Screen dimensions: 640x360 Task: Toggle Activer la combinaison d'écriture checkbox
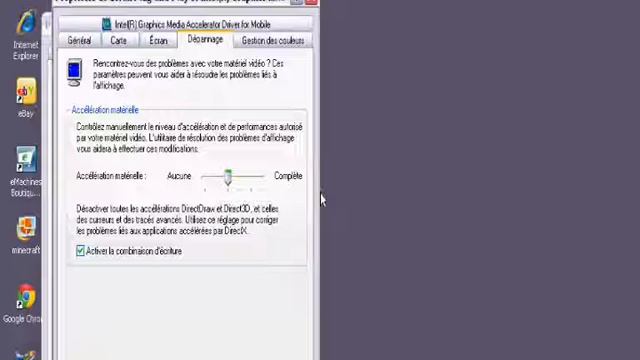[80, 251]
